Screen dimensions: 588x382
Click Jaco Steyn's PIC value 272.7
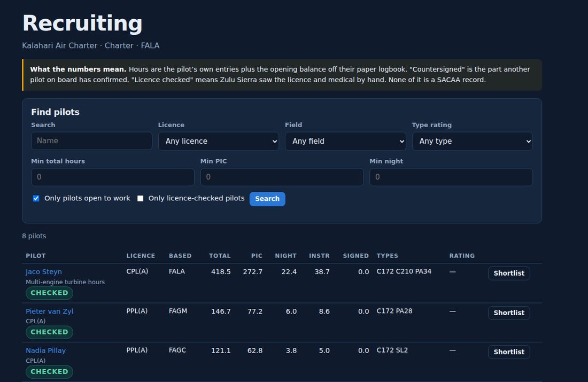pyautogui.click(x=253, y=272)
